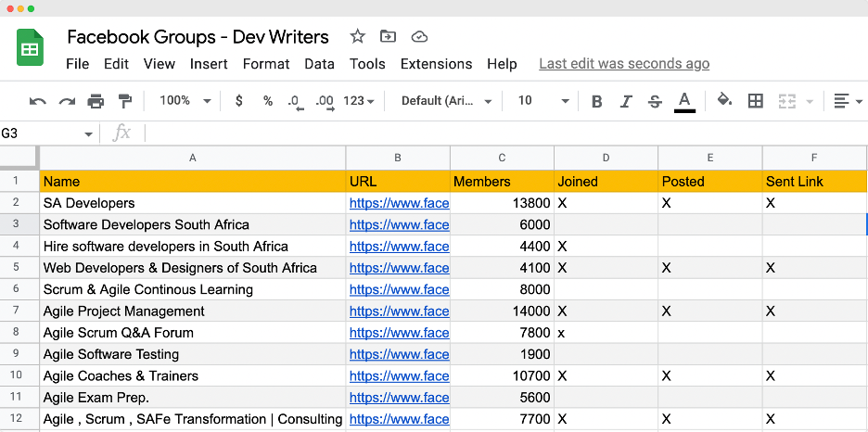
Task: Open the name box dropdown arrow
Action: 88,134
